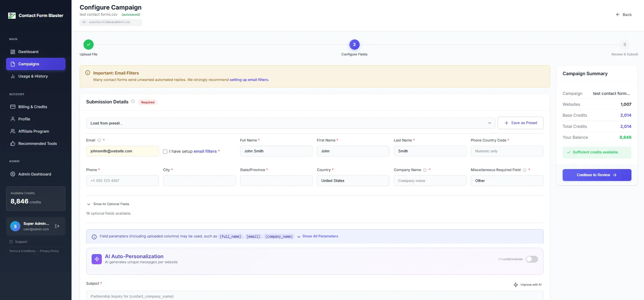Viewport: 644px width, 300px height.
Task: Check 'I have setup email filters' box
Action: point(165,151)
